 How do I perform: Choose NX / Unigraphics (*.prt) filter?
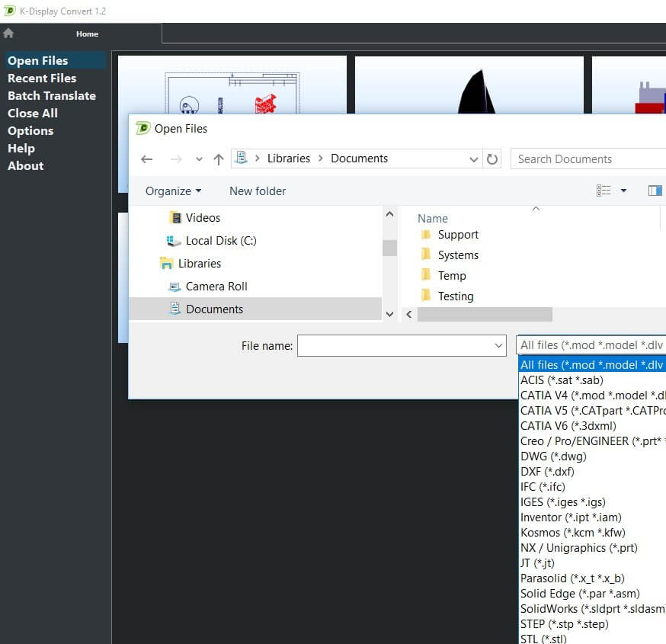tap(579, 549)
